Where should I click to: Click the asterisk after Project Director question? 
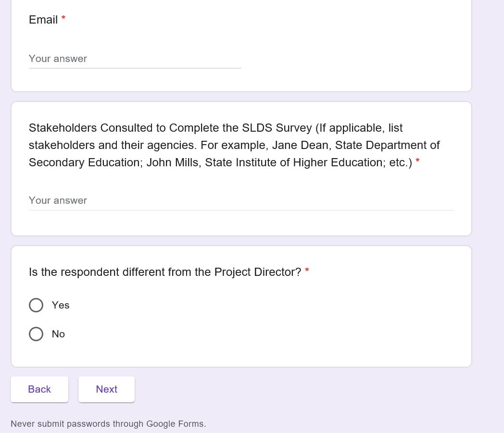(x=307, y=272)
